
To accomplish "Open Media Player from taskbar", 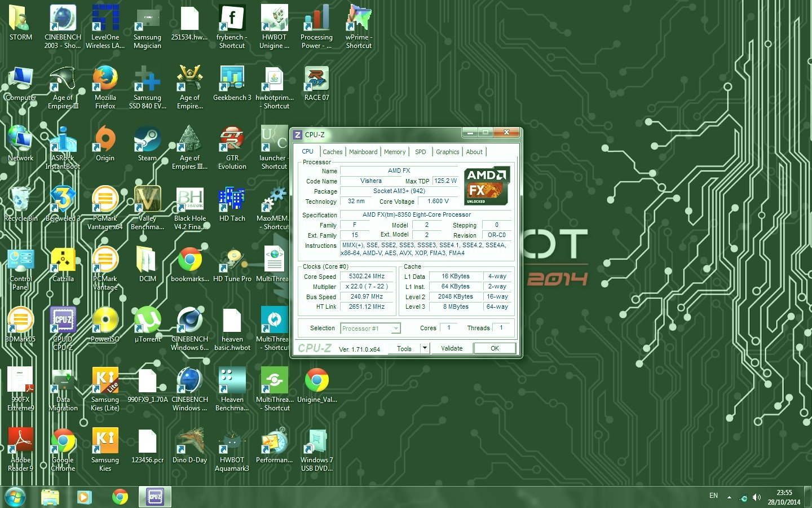I will [84, 497].
